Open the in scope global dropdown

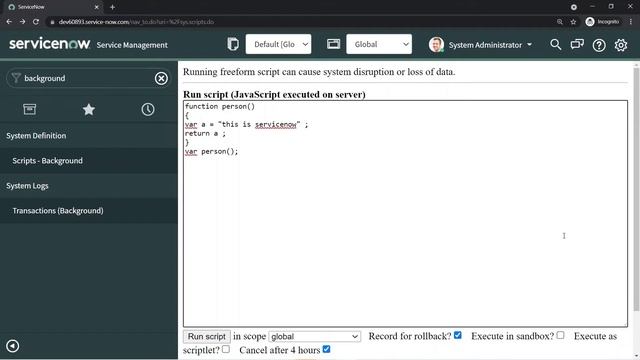pos(314,336)
